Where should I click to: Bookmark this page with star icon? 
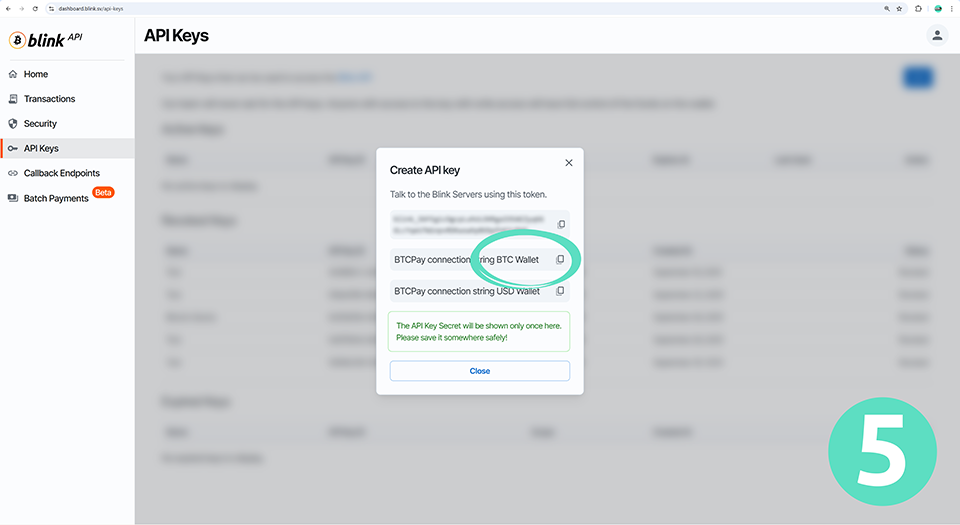pyautogui.click(x=900, y=8)
